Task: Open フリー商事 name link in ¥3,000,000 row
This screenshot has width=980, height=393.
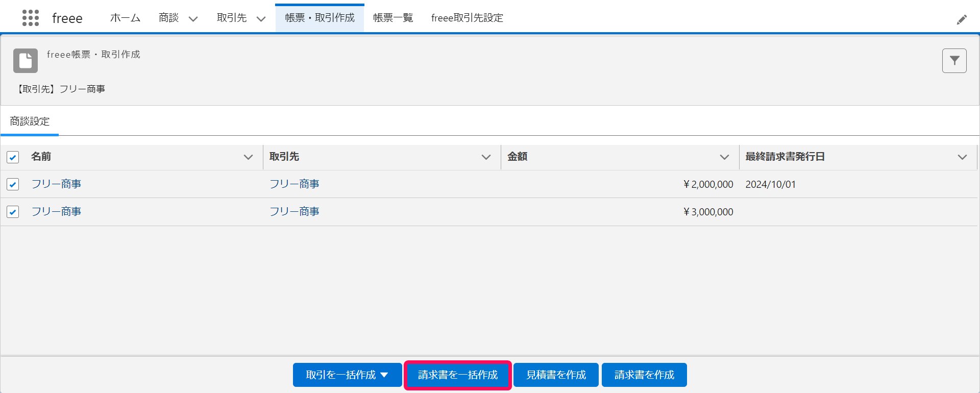Action: (56, 212)
